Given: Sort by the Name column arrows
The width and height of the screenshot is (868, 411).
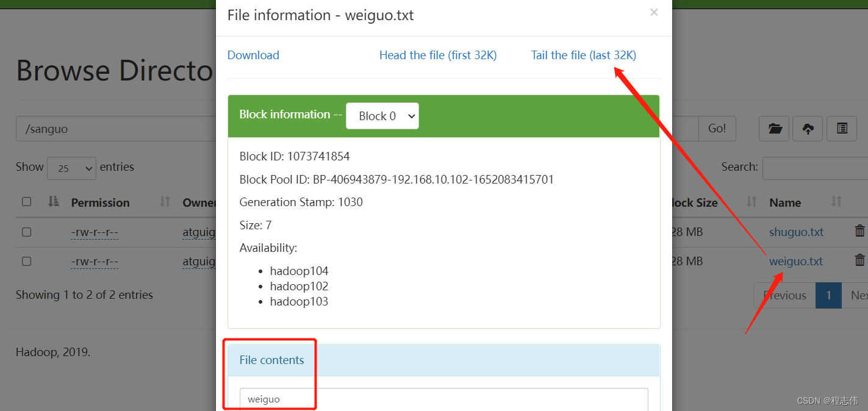Looking at the screenshot, I should 836,202.
